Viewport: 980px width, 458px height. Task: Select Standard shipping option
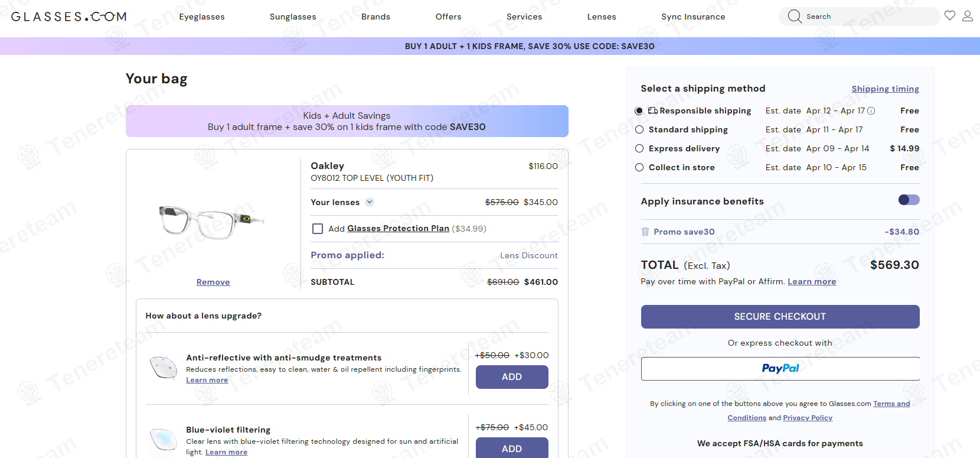(639, 130)
